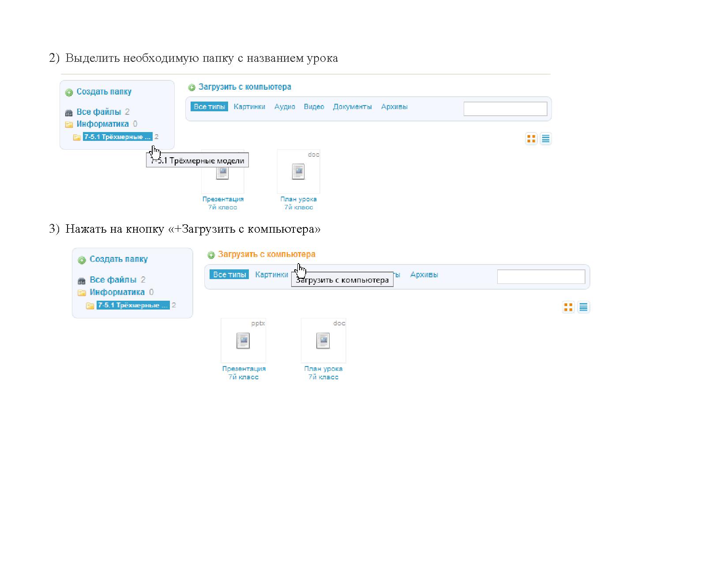Open 'Все файлы' in the upper screenshot sidebar
728x563 pixels.
tap(99, 112)
